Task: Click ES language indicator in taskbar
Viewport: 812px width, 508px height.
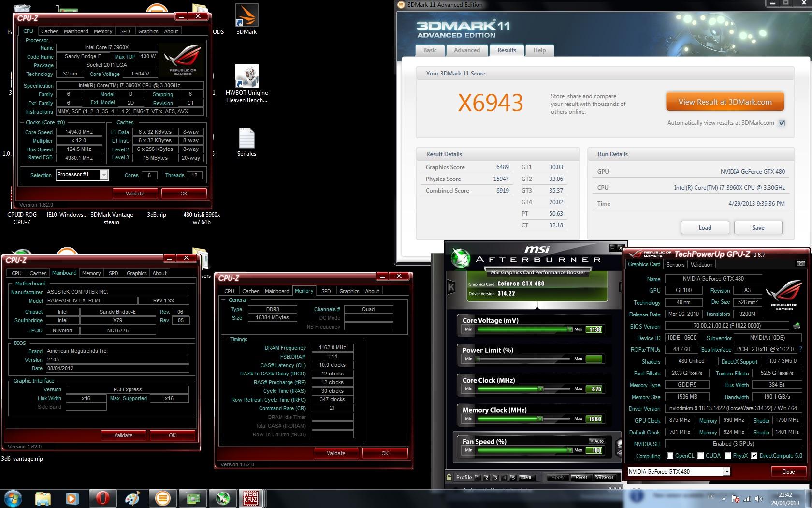Action: (710, 497)
